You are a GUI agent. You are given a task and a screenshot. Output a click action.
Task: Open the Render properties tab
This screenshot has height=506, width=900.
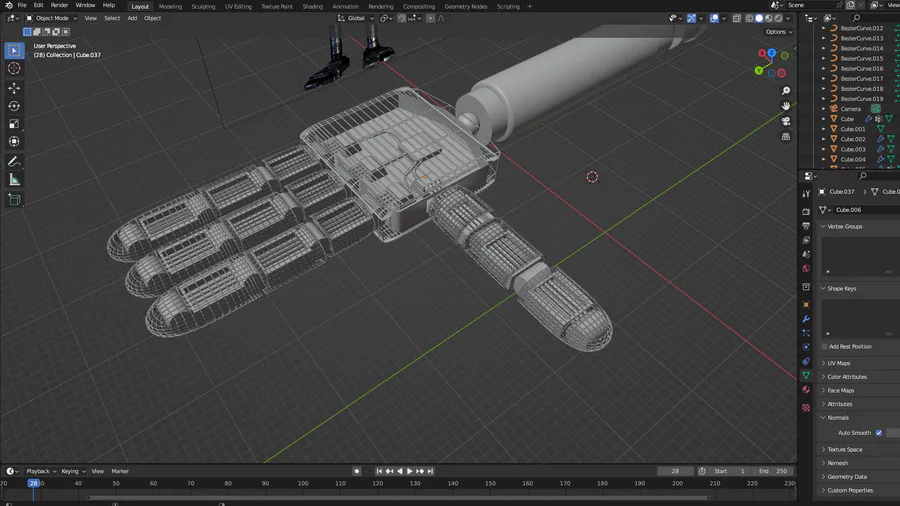click(x=806, y=212)
